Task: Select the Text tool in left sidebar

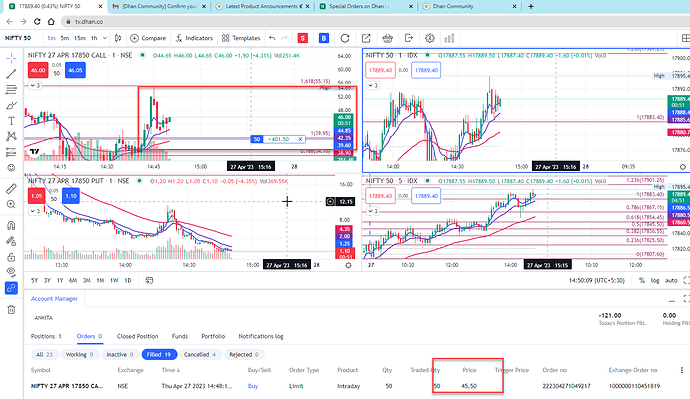Action: [11, 121]
